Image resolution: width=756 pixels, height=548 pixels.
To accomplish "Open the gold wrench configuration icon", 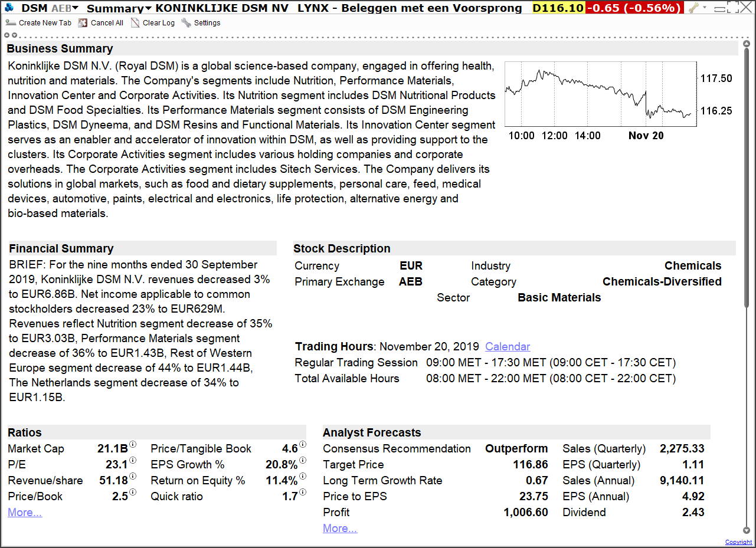I will click(x=693, y=8).
